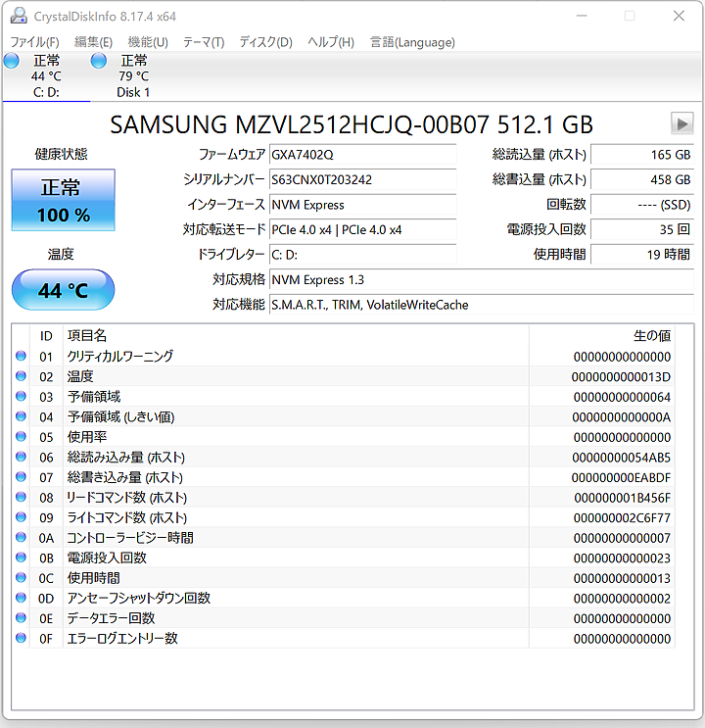Click the status dot for row 01 クリティカルワーニング
705x728 pixels.
click(21, 356)
